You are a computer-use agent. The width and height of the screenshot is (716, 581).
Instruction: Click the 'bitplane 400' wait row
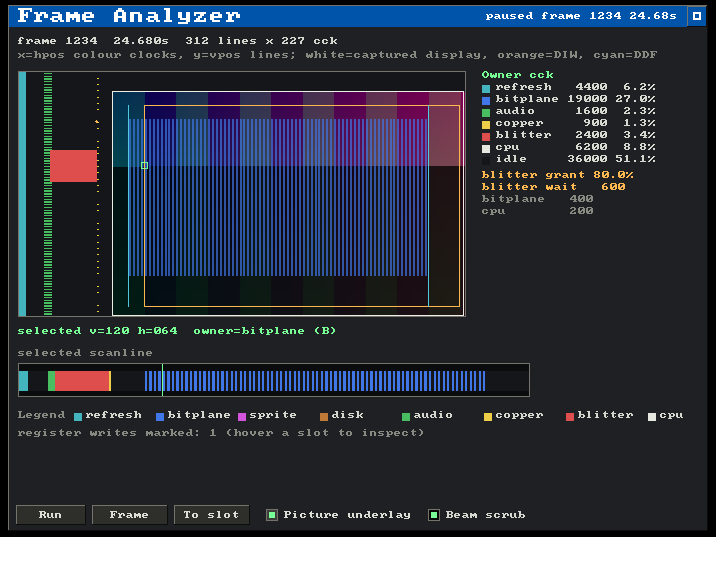537,199
